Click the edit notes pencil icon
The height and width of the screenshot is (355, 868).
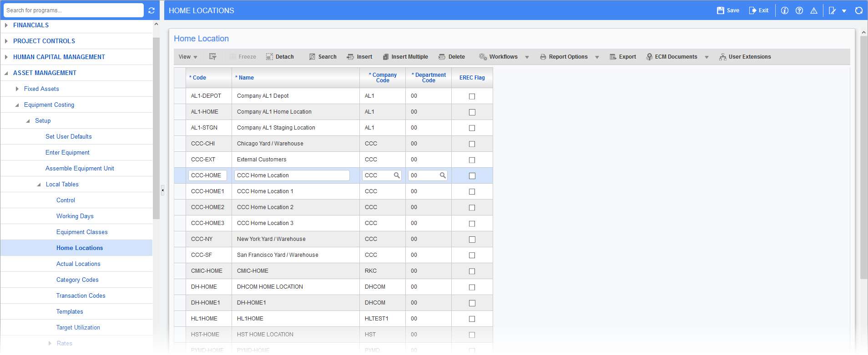833,10
